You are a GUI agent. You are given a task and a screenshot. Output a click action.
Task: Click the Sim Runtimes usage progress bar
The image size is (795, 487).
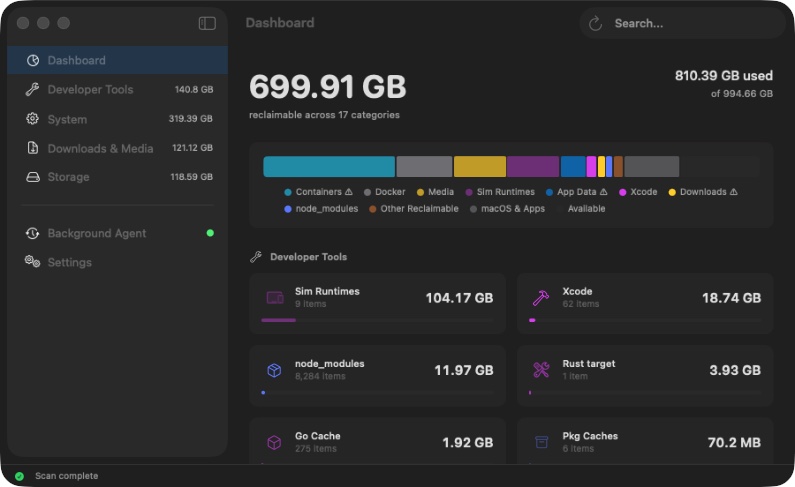pos(377,320)
